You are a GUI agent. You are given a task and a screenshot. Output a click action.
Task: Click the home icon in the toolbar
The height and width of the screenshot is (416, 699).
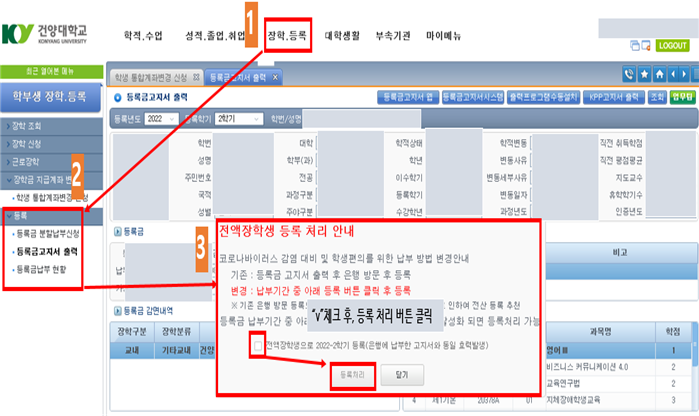(659, 75)
